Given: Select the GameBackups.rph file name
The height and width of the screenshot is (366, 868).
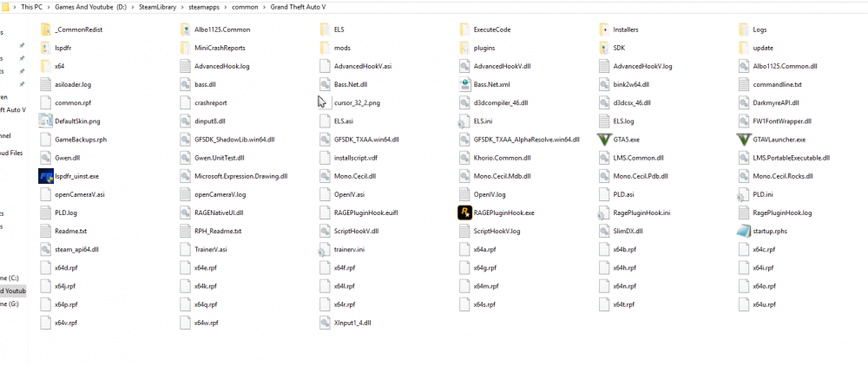Looking at the screenshot, I should tap(81, 140).
